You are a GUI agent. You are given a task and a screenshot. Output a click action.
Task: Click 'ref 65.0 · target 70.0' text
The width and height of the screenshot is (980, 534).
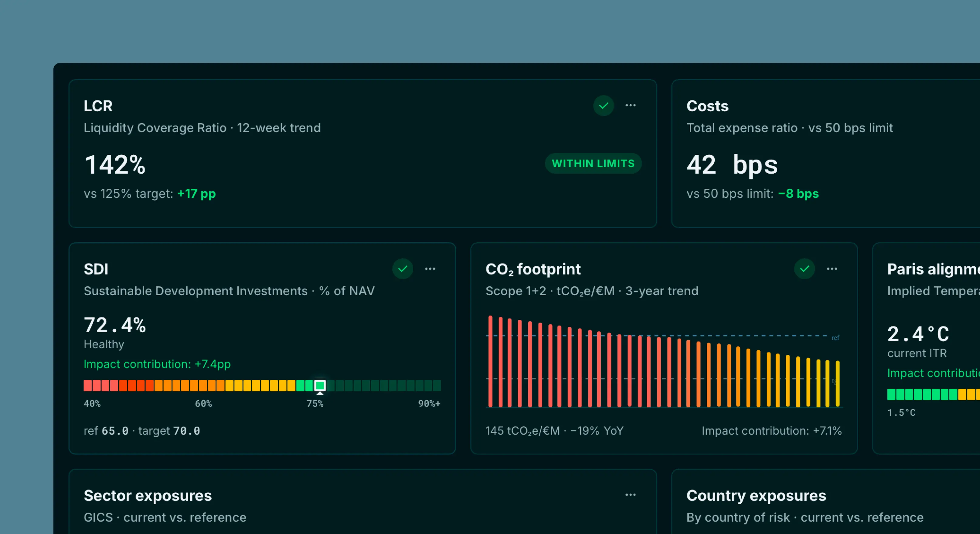click(142, 431)
